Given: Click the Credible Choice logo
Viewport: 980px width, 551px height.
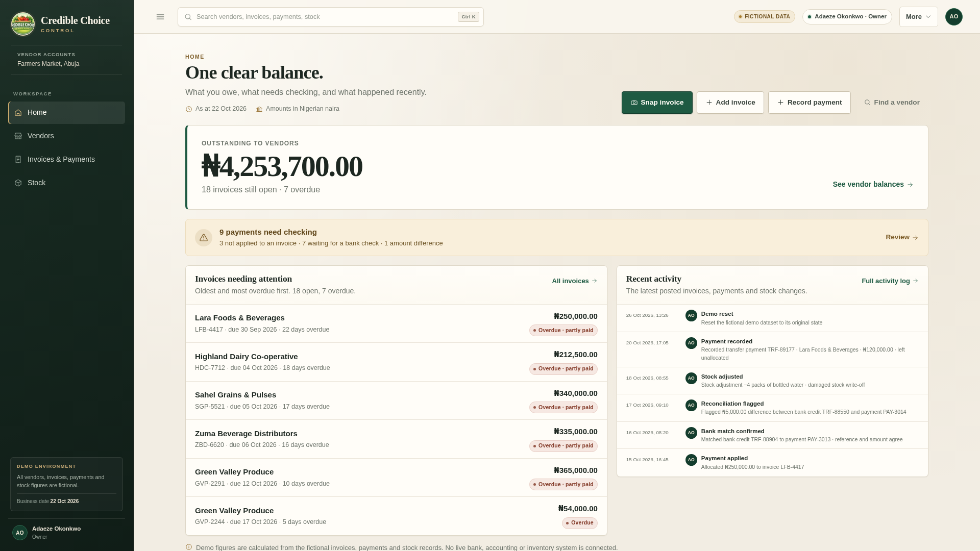Looking at the screenshot, I should tap(23, 24).
